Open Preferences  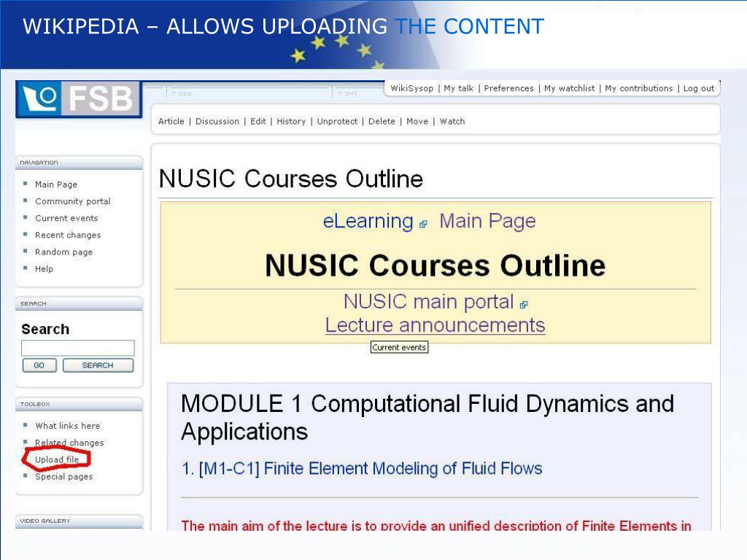(x=508, y=88)
